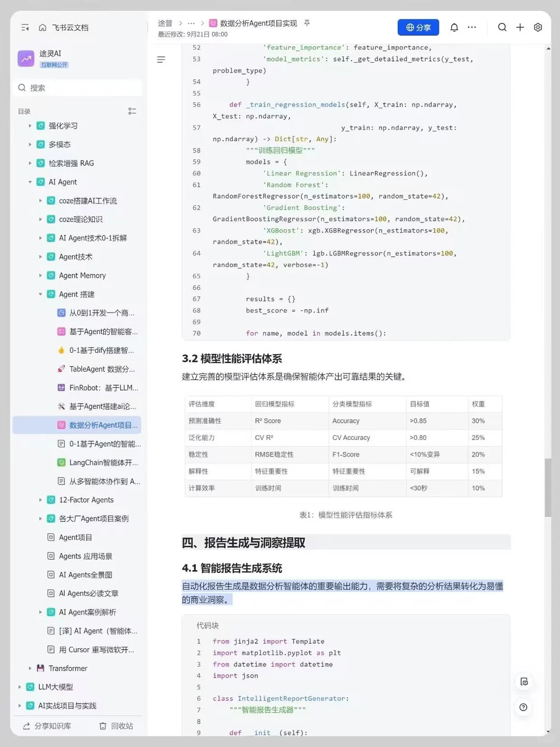Select the 数据分析Agent项目... tree item
The image size is (560, 747).
click(x=77, y=425)
